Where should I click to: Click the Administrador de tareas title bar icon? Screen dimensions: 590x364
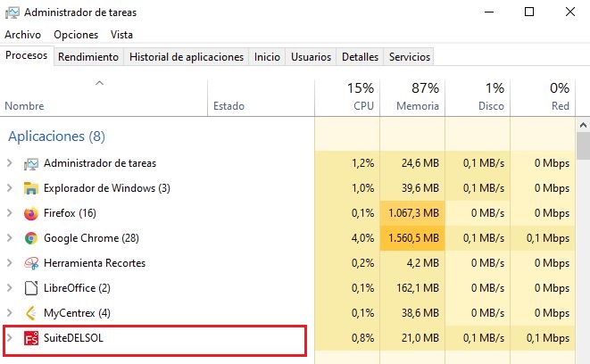tap(12, 12)
